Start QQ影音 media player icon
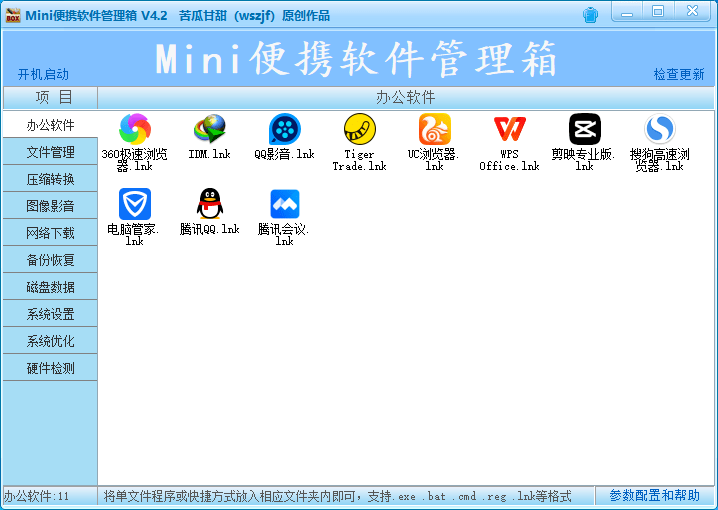The image size is (718, 510). (x=284, y=129)
